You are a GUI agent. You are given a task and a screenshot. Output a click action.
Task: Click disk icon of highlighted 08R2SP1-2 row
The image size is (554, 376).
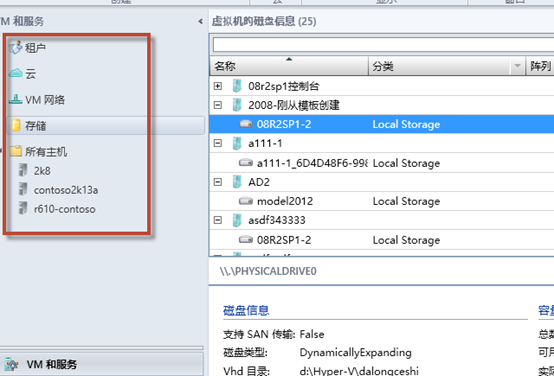[x=246, y=124]
